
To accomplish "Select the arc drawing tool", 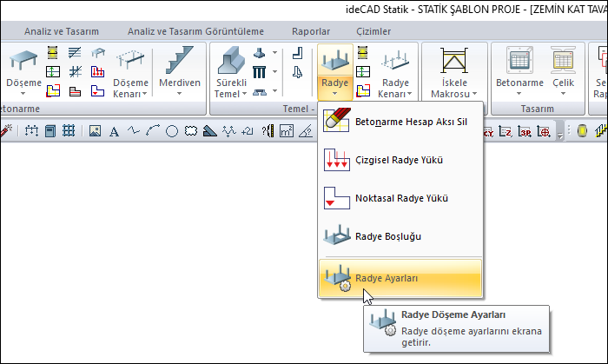I will point(153,130).
